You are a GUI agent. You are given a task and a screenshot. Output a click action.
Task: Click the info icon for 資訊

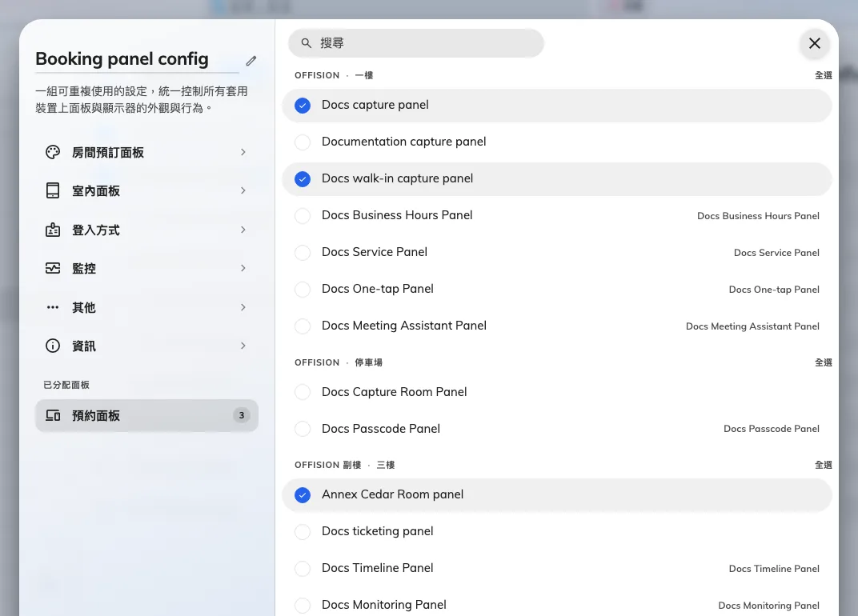tap(53, 346)
